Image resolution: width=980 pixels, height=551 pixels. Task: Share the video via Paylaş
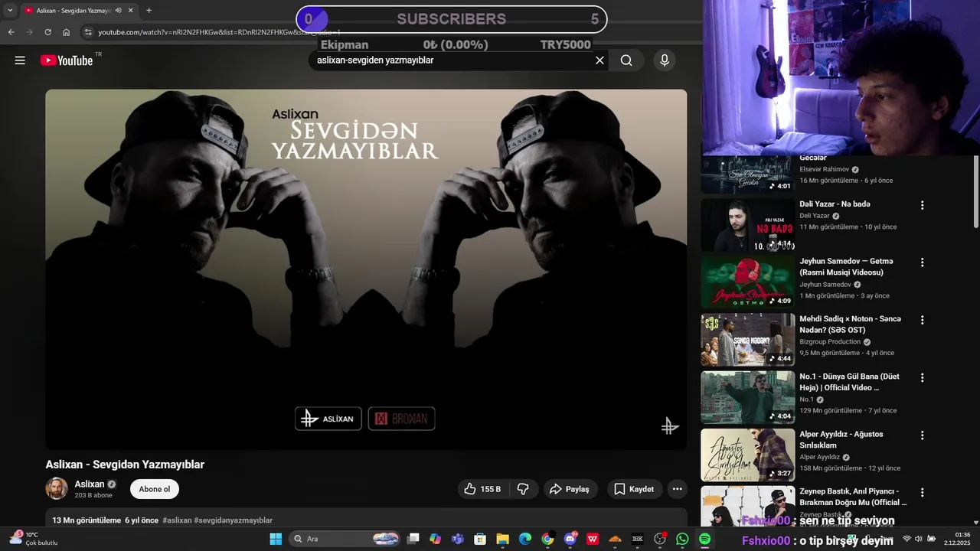pyautogui.click(x=570, y=489)
